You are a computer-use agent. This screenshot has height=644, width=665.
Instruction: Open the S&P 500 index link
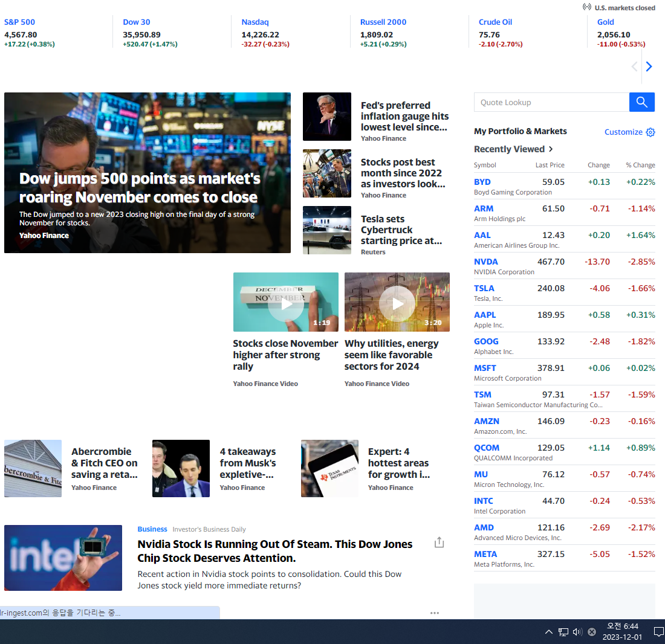point(19,22)
